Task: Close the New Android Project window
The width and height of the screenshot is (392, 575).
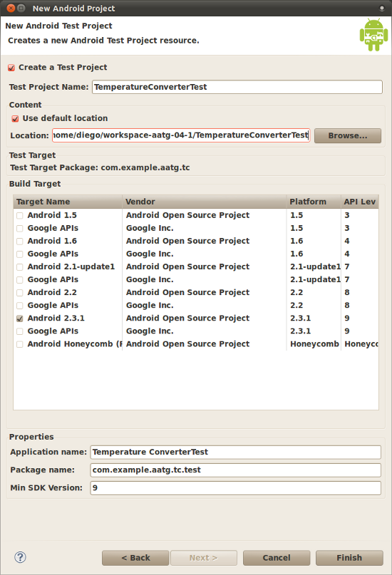Action: pyautogui.click(x=11, y=8)
